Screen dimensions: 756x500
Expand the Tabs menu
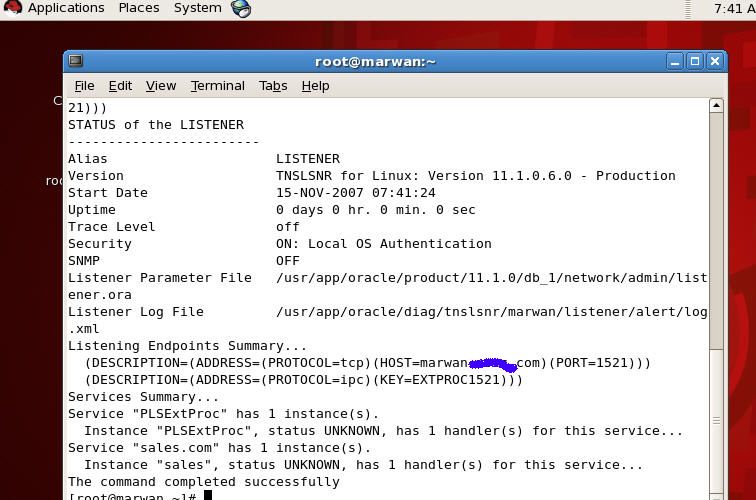click(273, 86)
